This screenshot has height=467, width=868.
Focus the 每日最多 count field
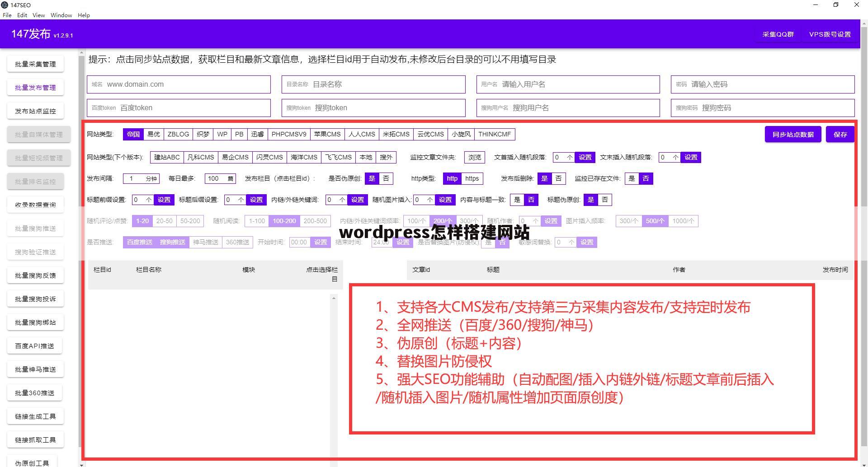(220, 178)
